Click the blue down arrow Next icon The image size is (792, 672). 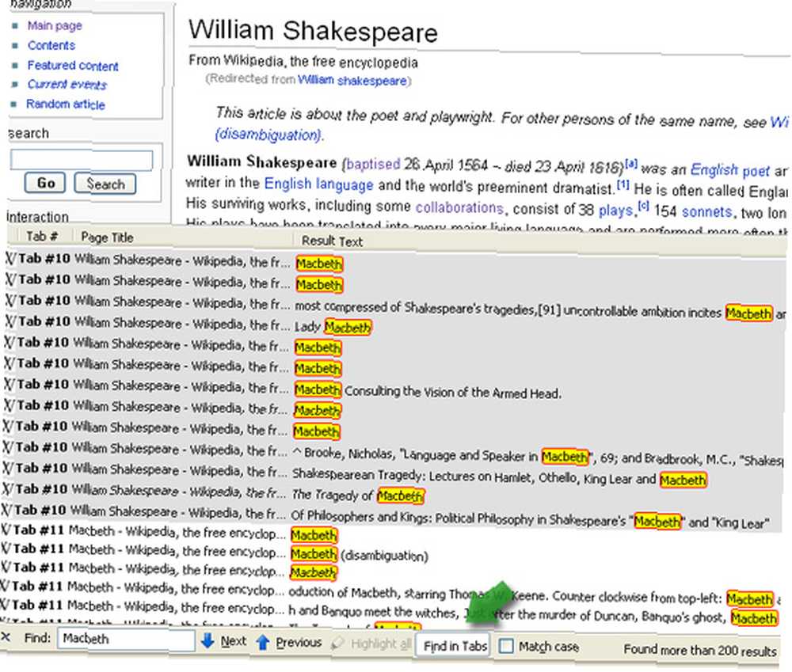tap(208, 640)
